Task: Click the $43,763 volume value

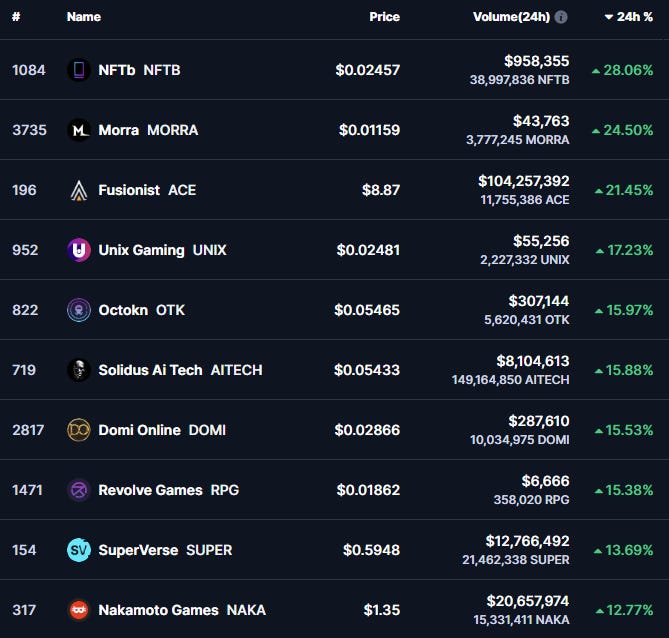Action: pos(541,121)
